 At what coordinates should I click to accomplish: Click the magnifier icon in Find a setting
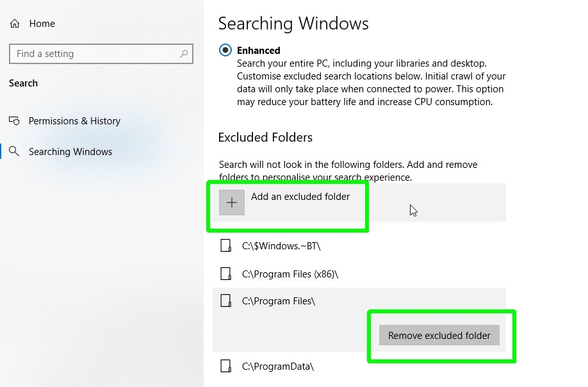coord(184,54)
